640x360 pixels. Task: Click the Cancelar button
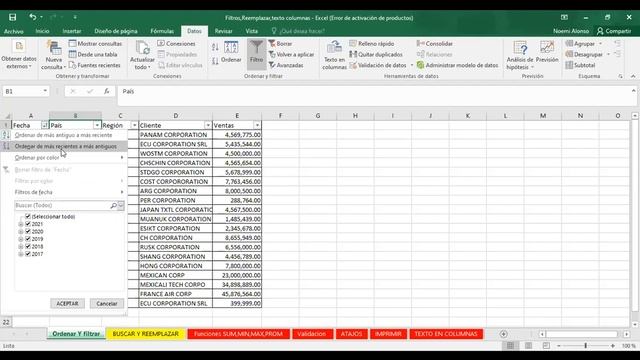tap(107, 303)
